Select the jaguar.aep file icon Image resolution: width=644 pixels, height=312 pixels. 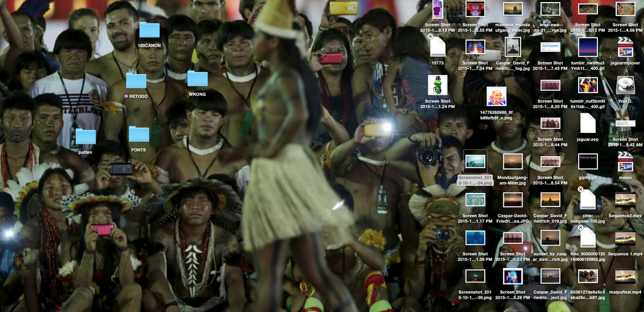click(x=588, y=123)
